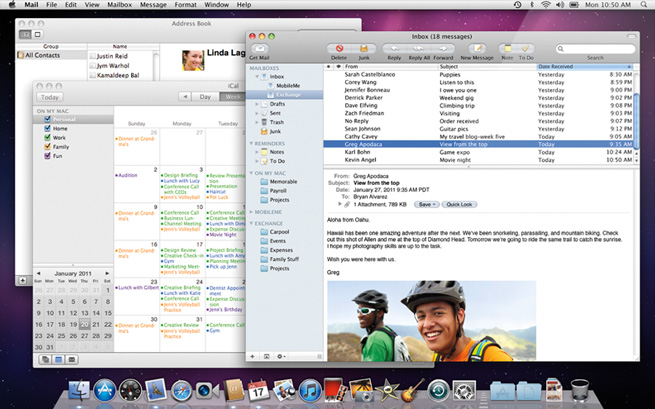Toggle the Work calendar checkbox in iCal
Image resolution: width=655 pixels, height=409 pixels.
47,137
